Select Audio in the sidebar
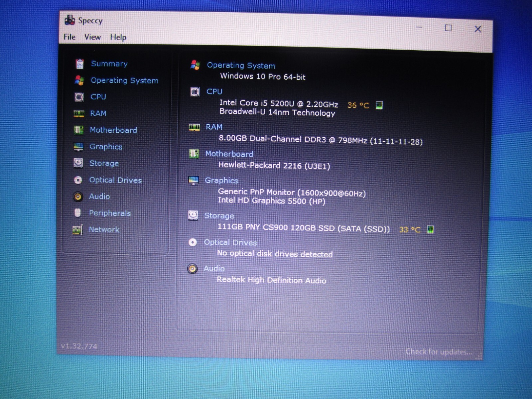 click(99, 197)
